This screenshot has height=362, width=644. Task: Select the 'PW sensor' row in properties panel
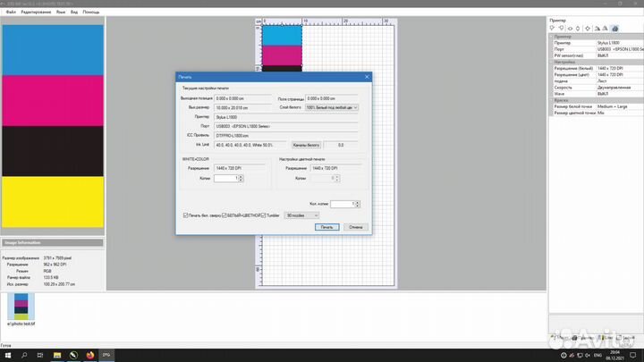(x=597, y=55)
